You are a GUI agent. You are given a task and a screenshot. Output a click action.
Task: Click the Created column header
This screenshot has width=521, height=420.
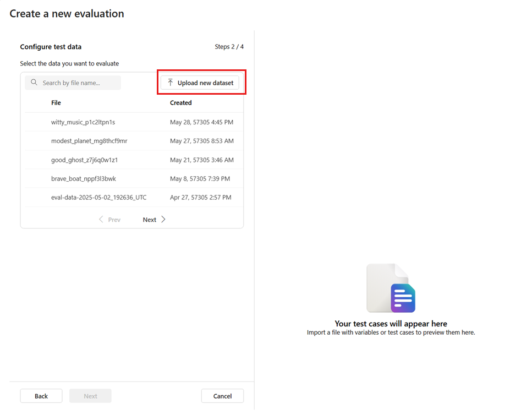click(181, 103)
